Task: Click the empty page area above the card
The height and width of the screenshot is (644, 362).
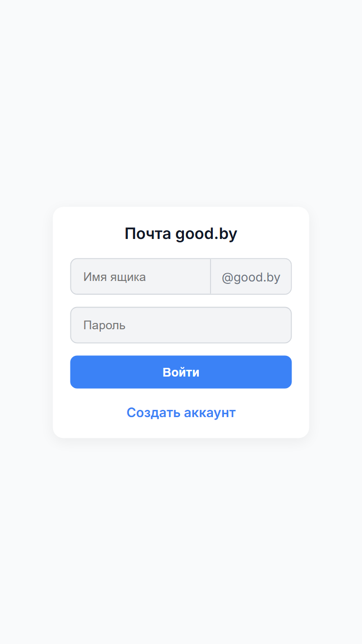Action: [181, 104]
